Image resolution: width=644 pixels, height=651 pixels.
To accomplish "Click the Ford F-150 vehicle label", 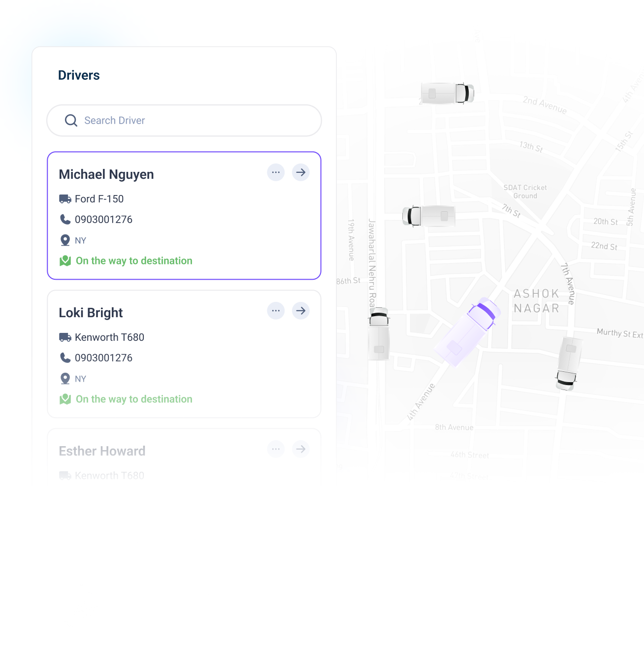I will (99, 199).
